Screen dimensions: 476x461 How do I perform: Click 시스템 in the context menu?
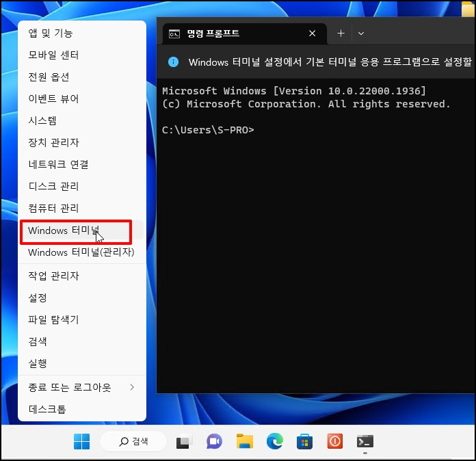point(82,120)
